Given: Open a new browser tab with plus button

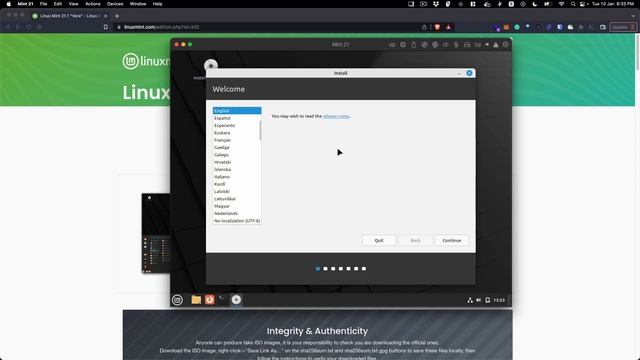Looking at the screenshot, I should click(x=117, y=16).
